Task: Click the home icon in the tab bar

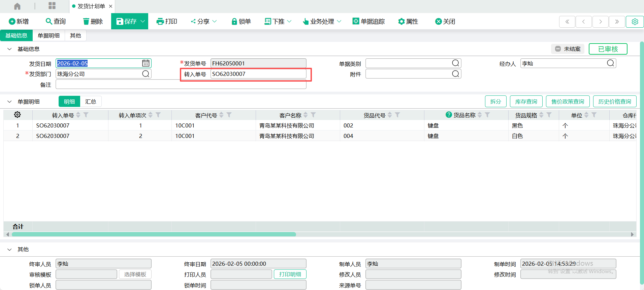Action: (17, 6)
